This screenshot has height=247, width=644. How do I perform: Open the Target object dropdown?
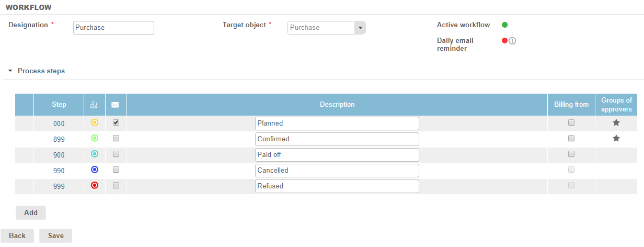(x=360, y=28)
